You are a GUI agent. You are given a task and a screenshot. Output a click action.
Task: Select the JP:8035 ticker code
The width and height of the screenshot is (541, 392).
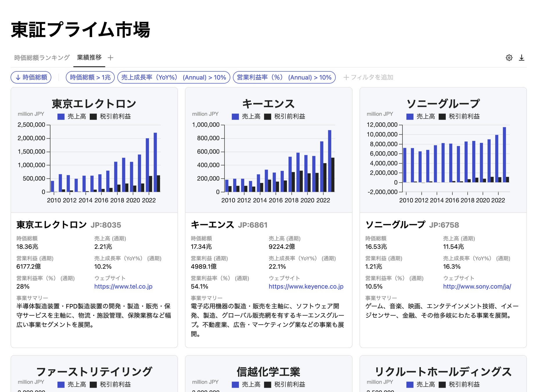pyautogui.click(x=106, y=225)
